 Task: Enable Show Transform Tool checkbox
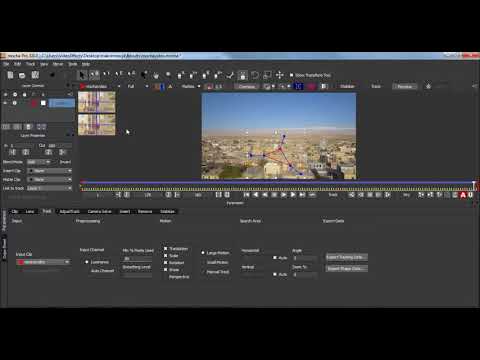292,75
